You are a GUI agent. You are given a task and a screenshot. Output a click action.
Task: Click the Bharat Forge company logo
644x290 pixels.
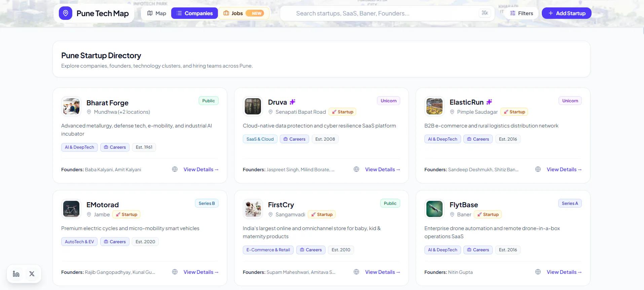(71, 106)
